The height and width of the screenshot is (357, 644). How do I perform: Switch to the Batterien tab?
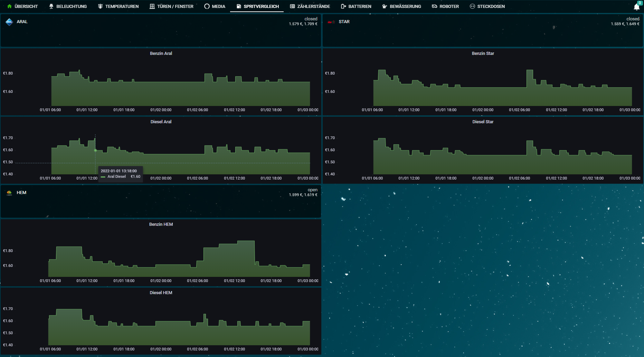click(356, 6)
